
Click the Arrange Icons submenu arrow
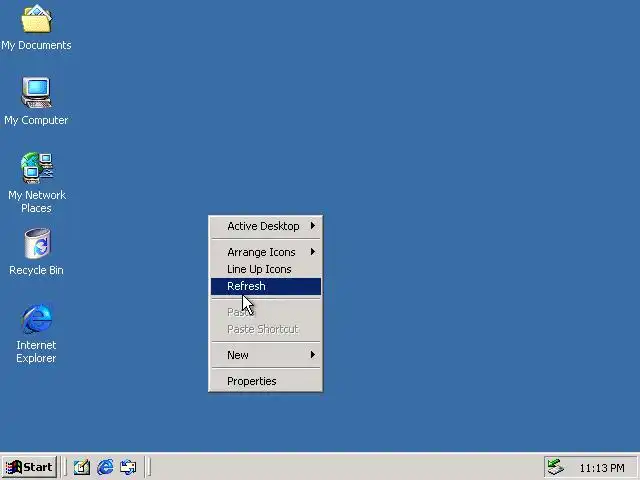click(313, 252)
